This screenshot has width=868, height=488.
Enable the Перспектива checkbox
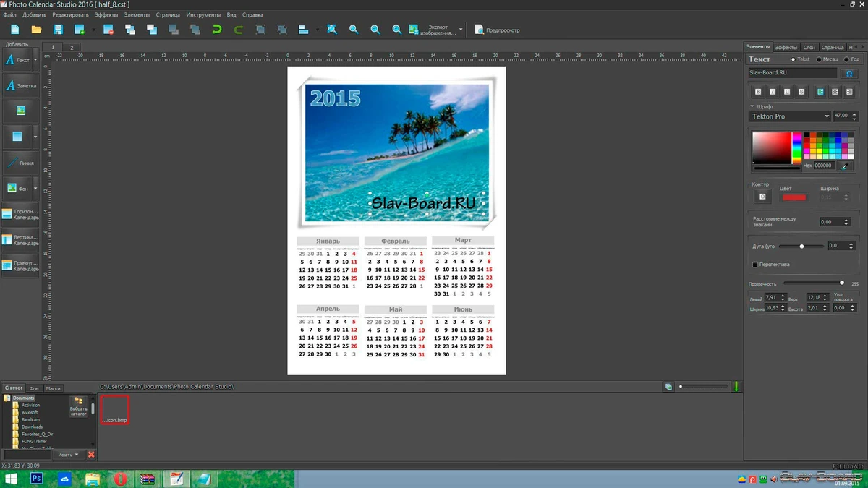pos(755,265)
